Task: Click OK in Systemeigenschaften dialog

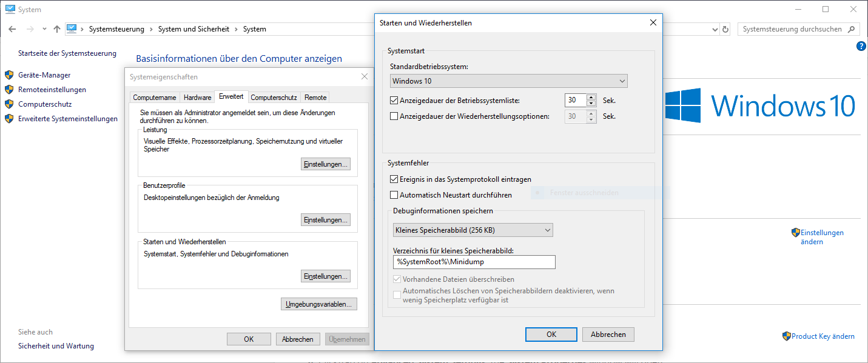Action: 249,339
